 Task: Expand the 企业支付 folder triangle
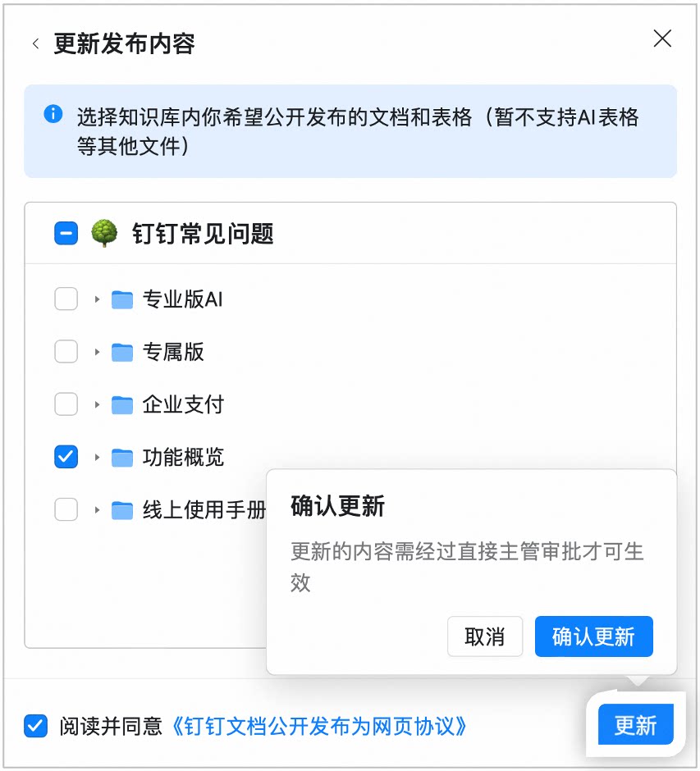[97, 404]
